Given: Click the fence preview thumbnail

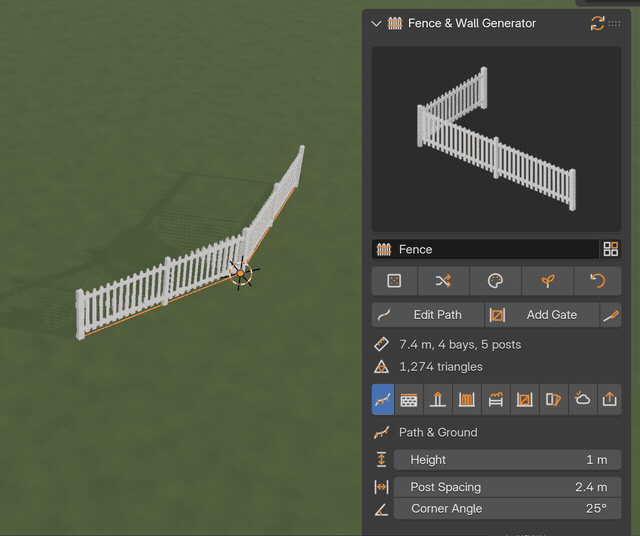Looking at the screenshot, I should 496,139.
